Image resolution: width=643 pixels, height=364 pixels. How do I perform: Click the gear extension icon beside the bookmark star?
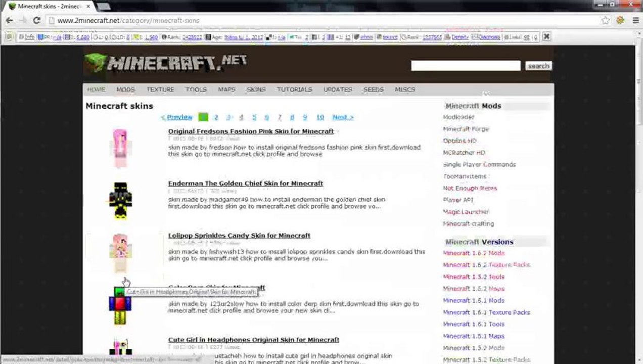[620, 21]
